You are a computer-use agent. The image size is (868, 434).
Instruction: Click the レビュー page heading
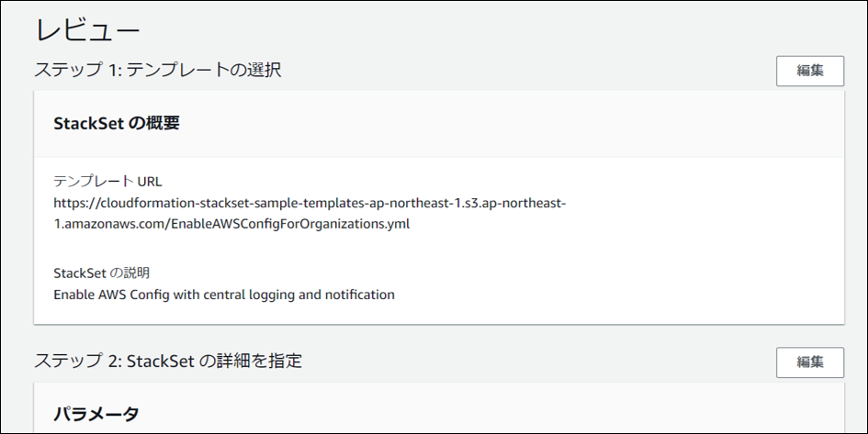87,29
